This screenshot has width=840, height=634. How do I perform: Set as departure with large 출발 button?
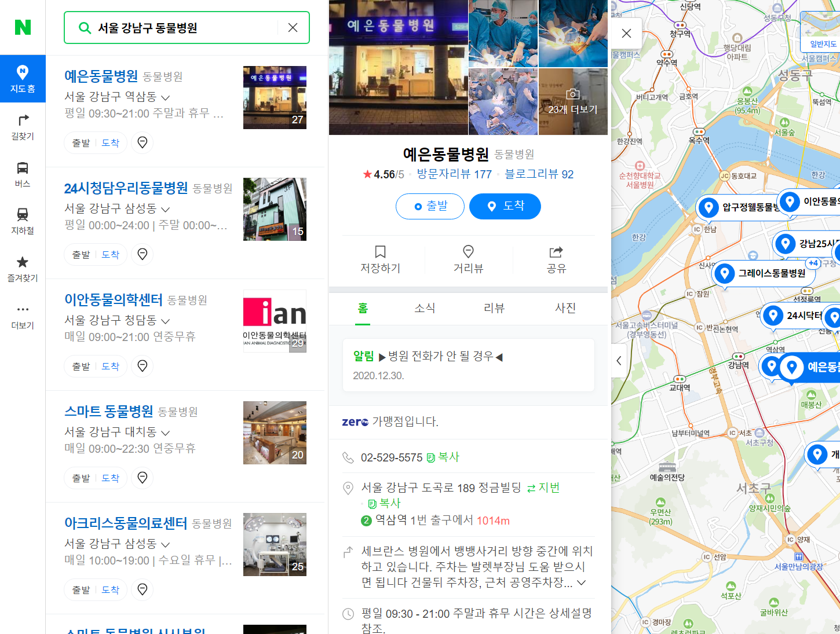430,206
